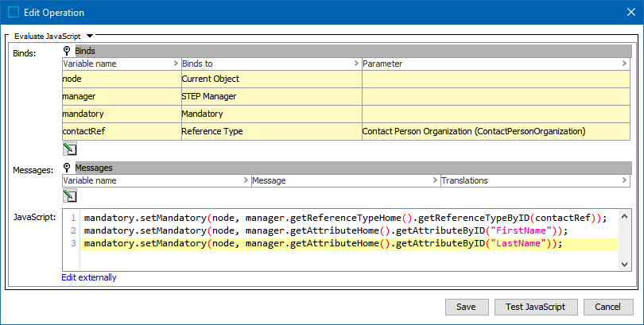This screenshot has width=644, height=325.
Task: Select the STEP Manager bind cell
Action: pyautogui.click(x=270, y=96)
